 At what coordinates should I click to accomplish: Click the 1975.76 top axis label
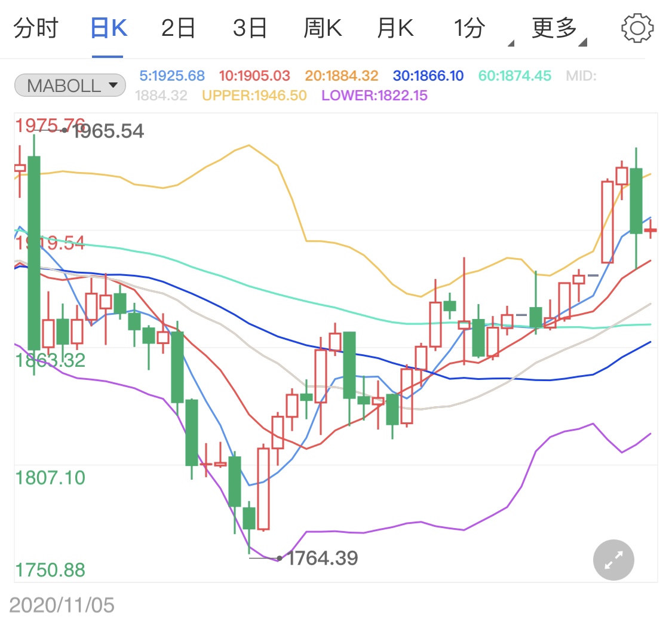coord(50,125)
